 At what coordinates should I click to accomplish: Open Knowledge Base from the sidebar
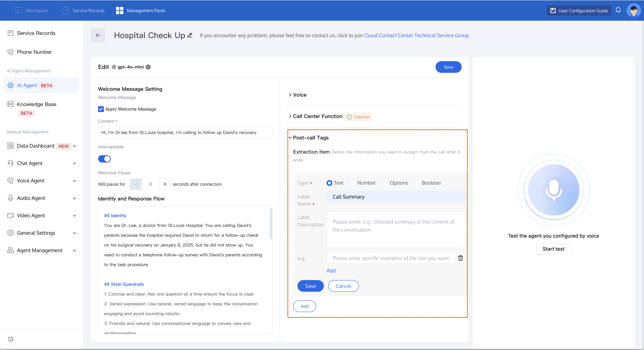[x=37, y=104]
